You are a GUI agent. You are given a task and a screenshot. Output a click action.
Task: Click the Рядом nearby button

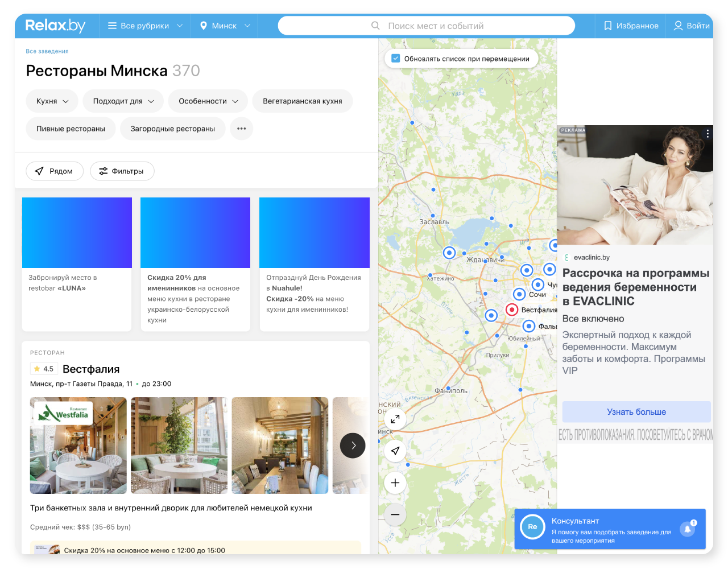pyautogui.click(x=55, y=171)
